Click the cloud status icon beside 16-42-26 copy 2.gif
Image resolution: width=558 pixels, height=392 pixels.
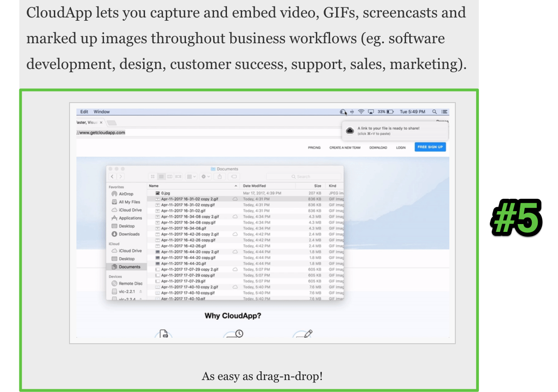235,234
